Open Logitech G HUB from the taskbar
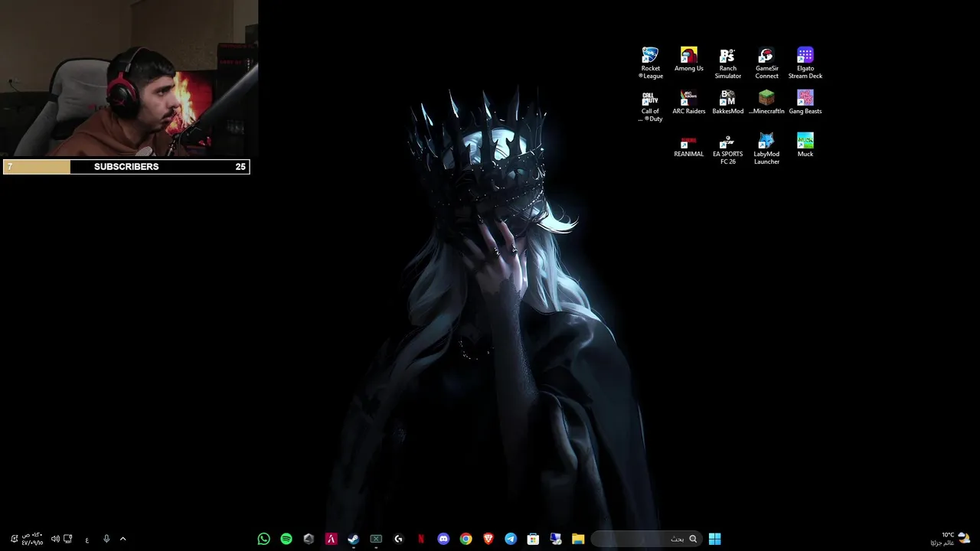Viewport: 980px width, 551px height. (x=398, y=539)
